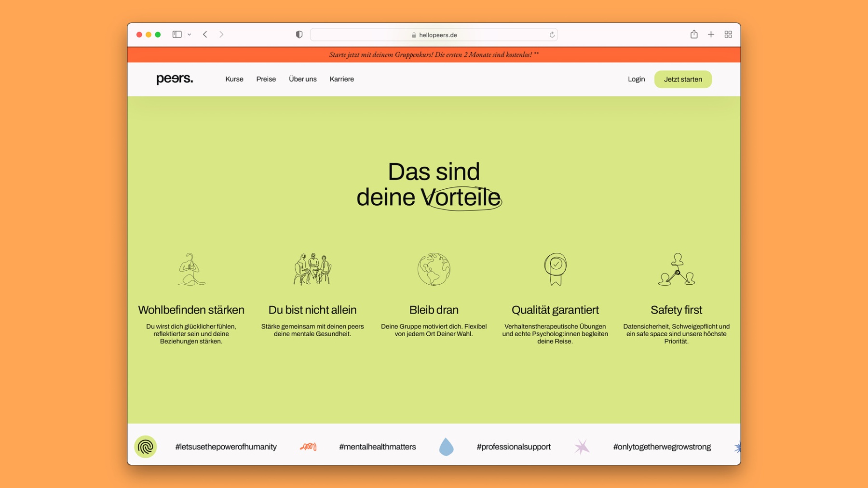The height and width of the screenshot is (488, 868).
Task: Expand the sidebar dropdown chevron
Action: pos(190,35)
